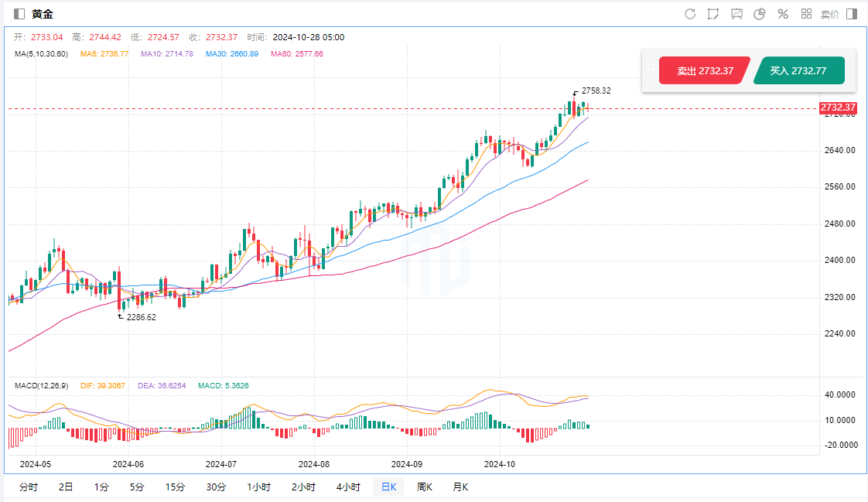Click the MA(5,10,30,60) indicator label
This screenshot has width=868, height=502.
click(x=42, y=54)
